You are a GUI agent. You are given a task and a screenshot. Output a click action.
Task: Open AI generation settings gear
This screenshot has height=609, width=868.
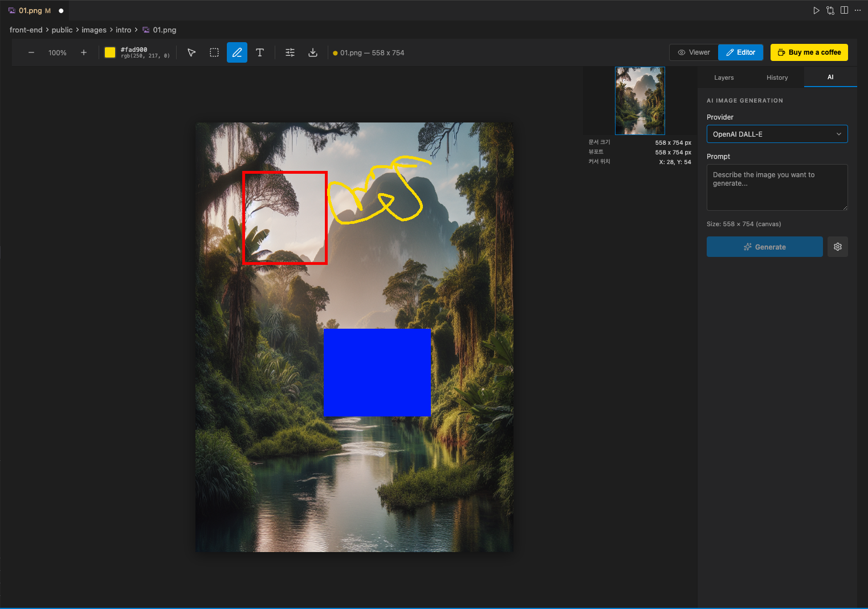pos(837,246)
